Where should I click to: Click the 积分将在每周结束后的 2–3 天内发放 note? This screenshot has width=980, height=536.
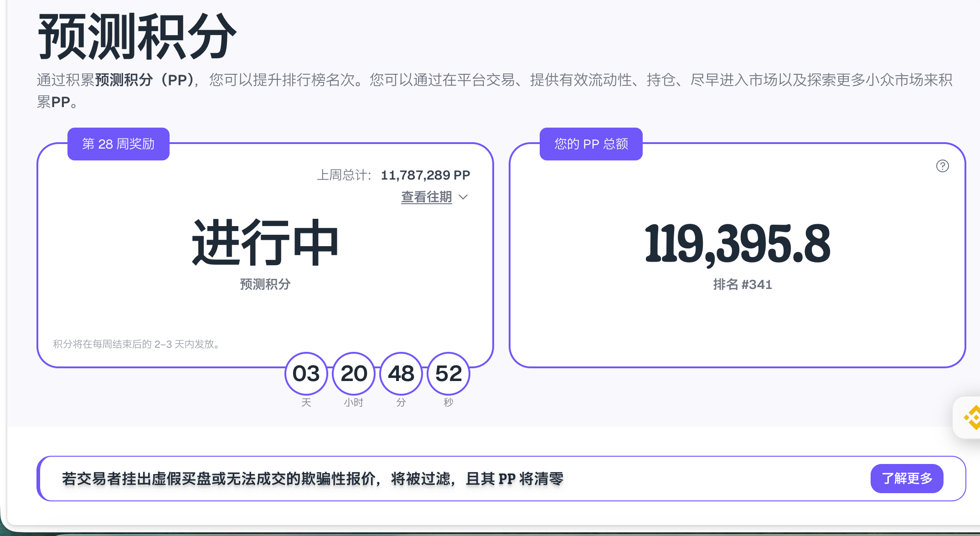137,344
